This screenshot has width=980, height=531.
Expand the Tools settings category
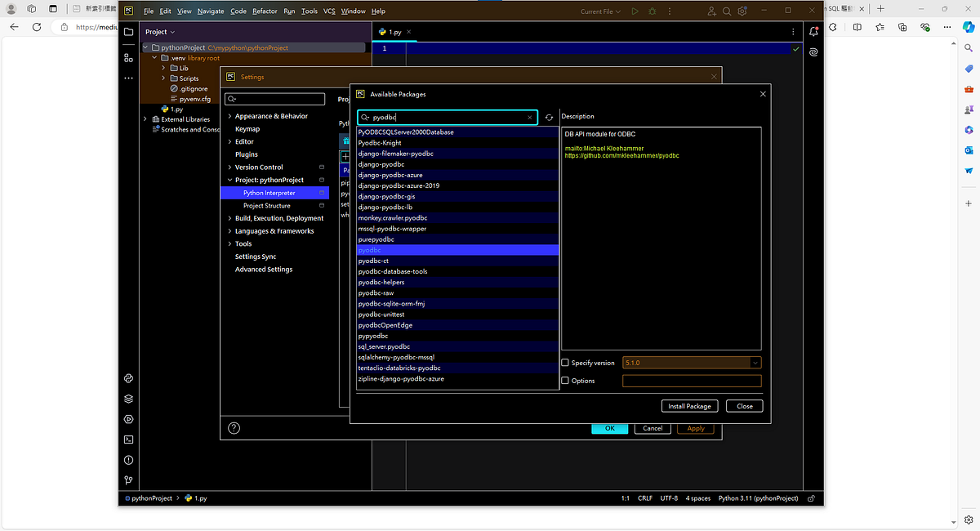pyautogui.click(x=230, y=243)
